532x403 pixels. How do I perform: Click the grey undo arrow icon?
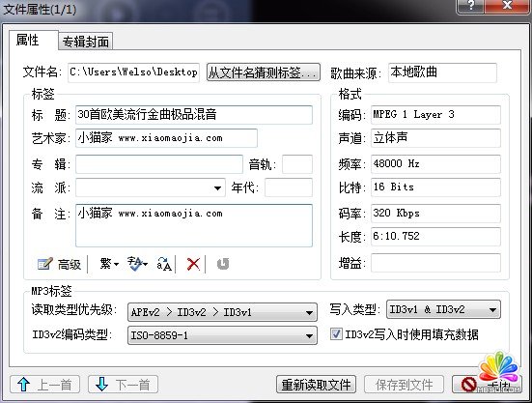coord(223,264)
